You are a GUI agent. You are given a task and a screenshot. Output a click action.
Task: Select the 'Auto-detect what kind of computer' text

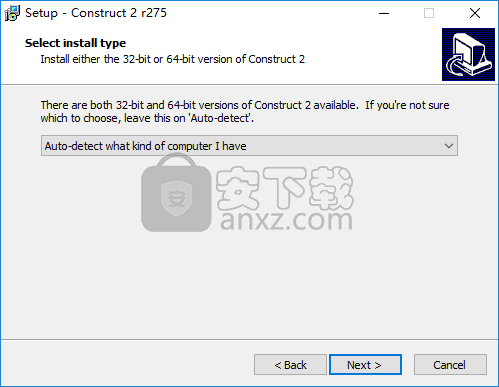point(146,146)
